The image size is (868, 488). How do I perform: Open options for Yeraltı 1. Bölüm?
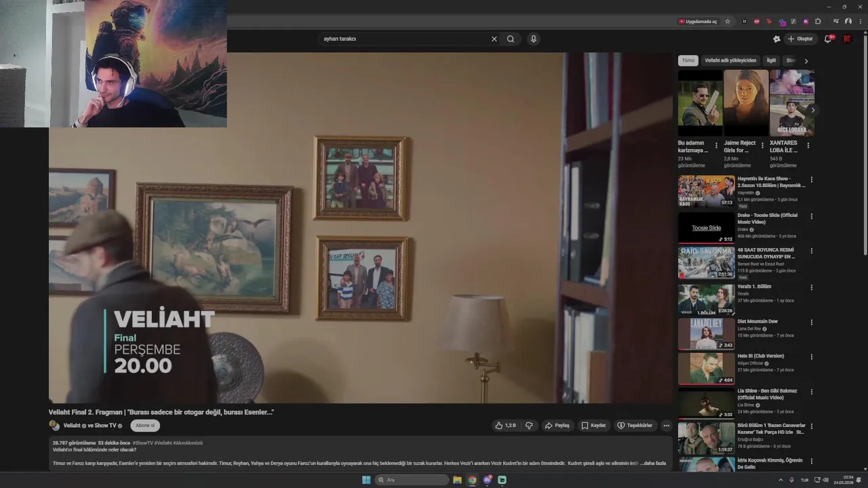click(812, 287)
